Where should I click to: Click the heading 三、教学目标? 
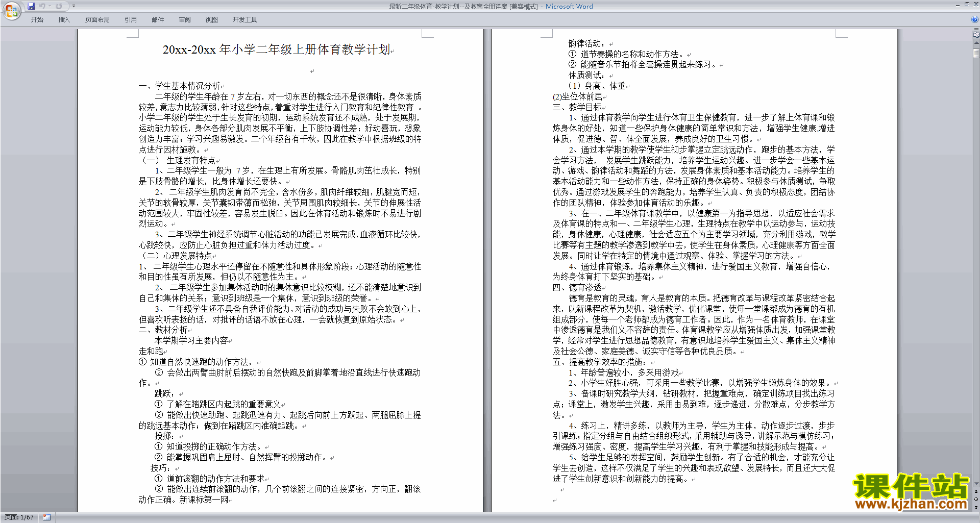tap(577, 107)
